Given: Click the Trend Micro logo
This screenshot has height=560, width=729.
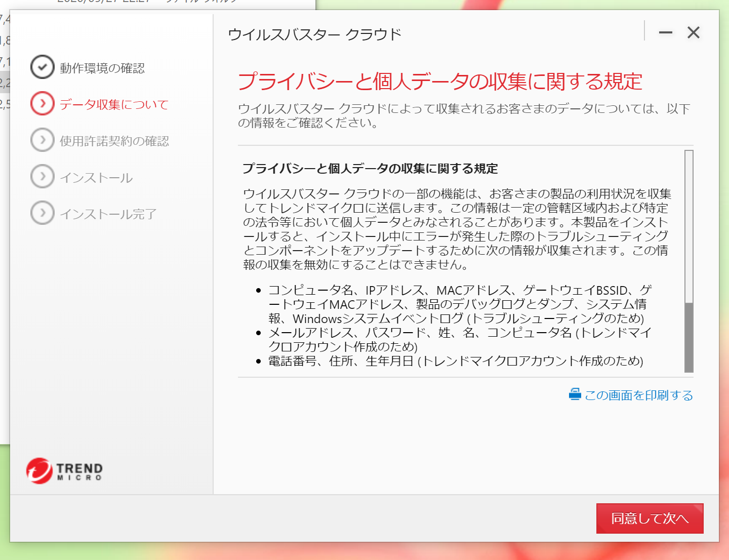Looking at the screenshot, I should coord(64,471).
